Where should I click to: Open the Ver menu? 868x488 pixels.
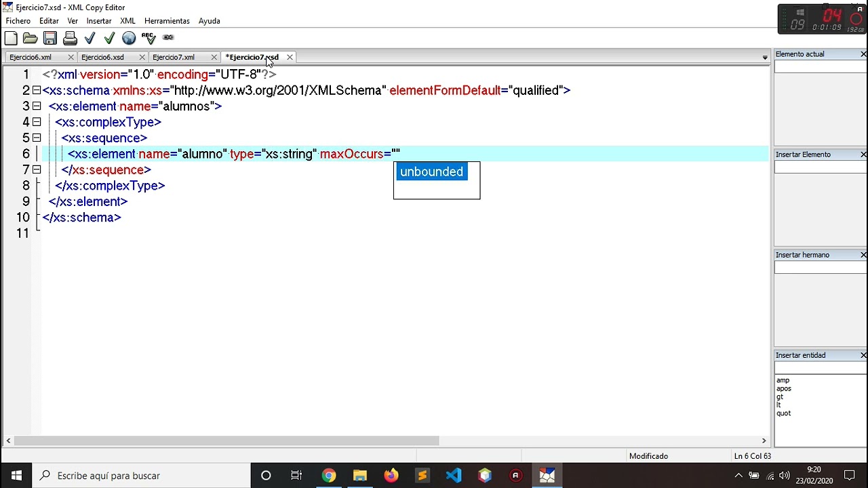pyautogui.click(x=73, y=21)
